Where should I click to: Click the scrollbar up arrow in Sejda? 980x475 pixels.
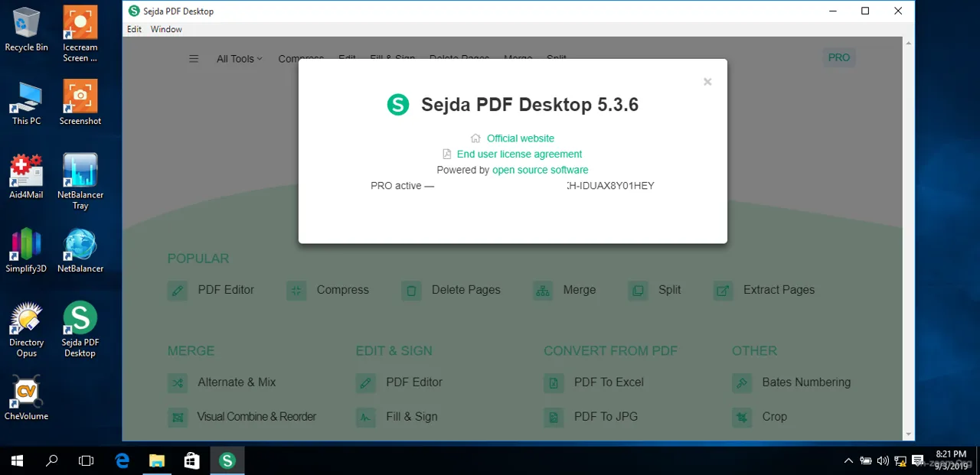pyautogui.click(x=909, y=43)
